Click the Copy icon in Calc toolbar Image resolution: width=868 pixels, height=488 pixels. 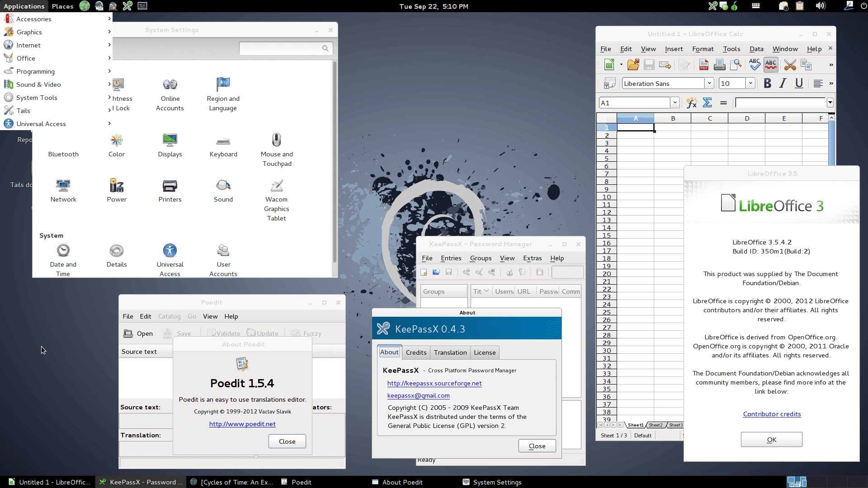pos(806,65)
